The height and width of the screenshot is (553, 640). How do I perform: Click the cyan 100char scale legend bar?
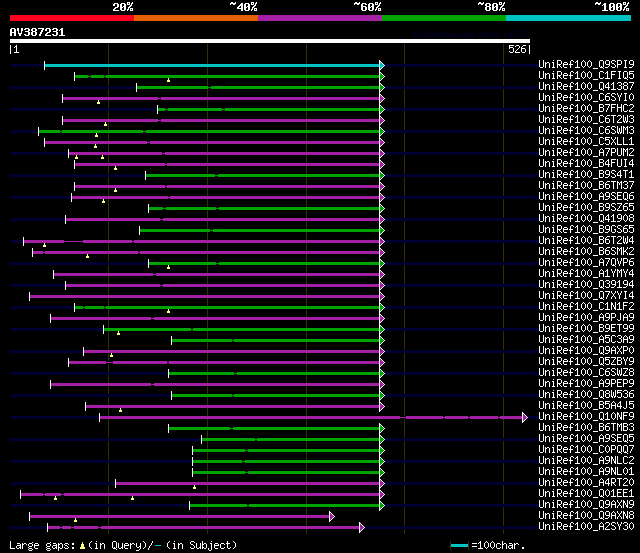pos(459,546)
